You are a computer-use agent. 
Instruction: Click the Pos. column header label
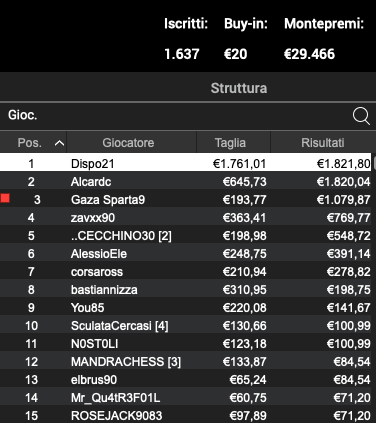pos(30,143)
